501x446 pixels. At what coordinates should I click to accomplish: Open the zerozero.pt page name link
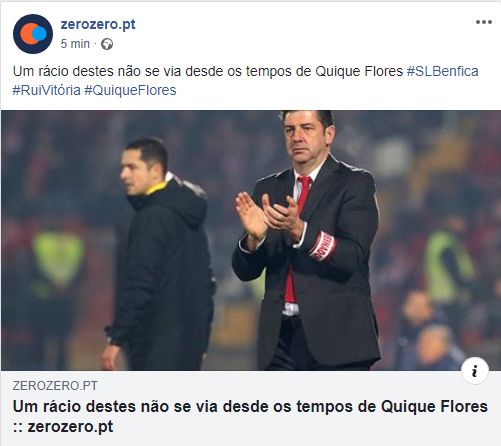[x=98, y=24]
